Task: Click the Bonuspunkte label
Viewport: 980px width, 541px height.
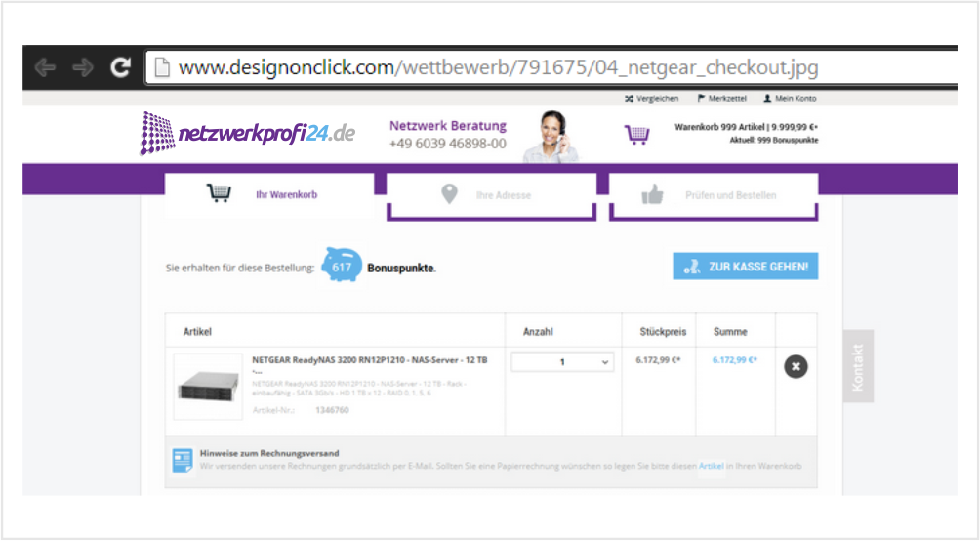Action: pos(401,268)
